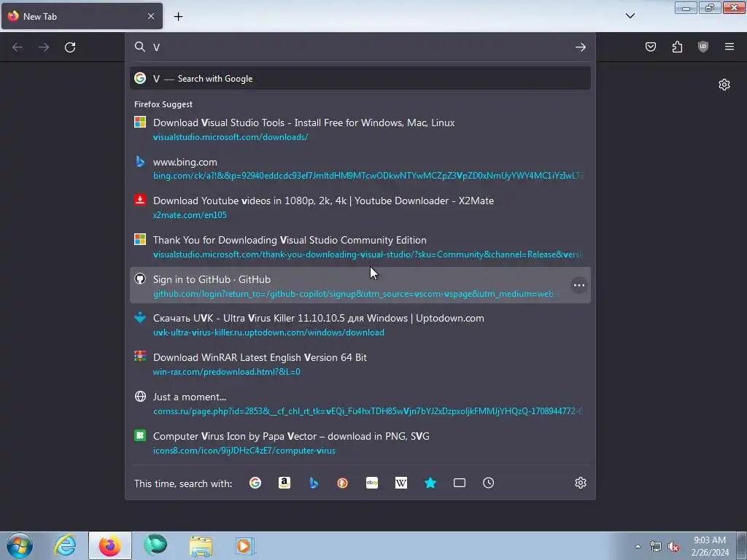Viewport: 747px width, 560px height.
Task: Open the Extensions puzzle icon
Action: [x=677, y=47]
